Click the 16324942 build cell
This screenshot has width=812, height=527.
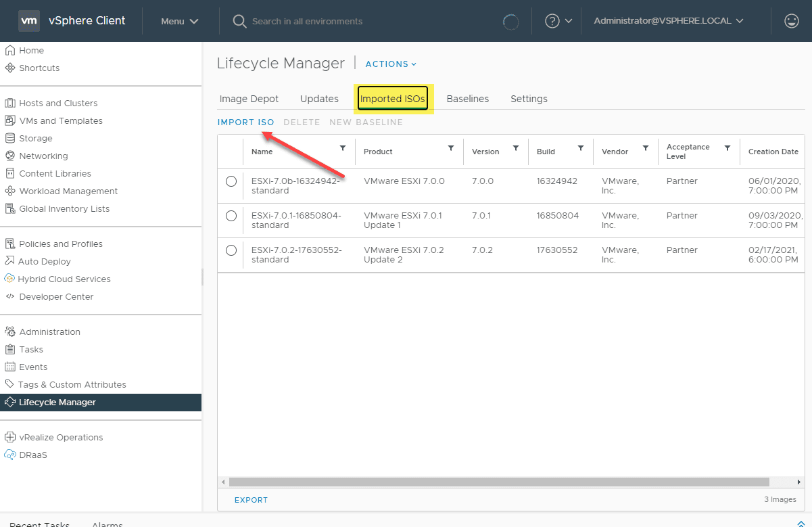pyautogui.click(x=557, y=181)
